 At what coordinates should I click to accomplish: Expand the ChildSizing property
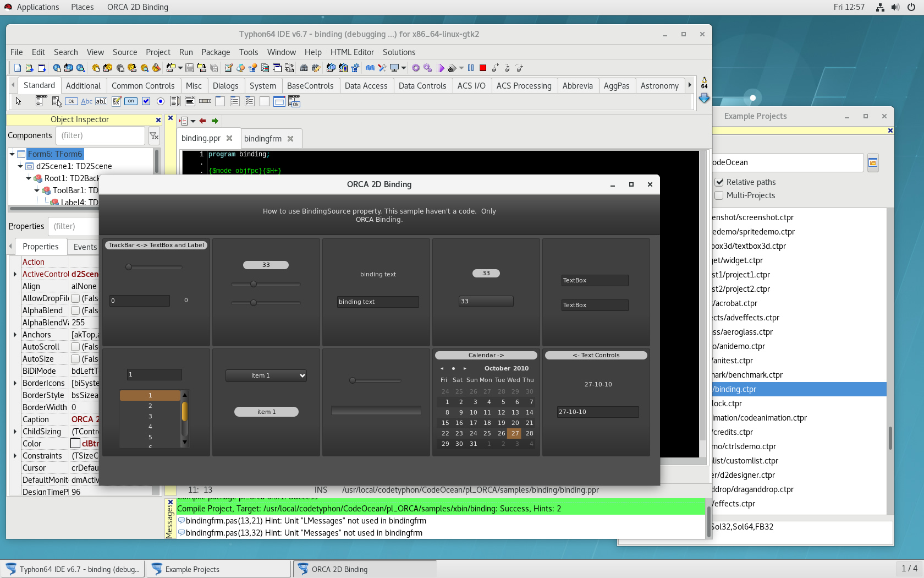[x=15, y=432]
